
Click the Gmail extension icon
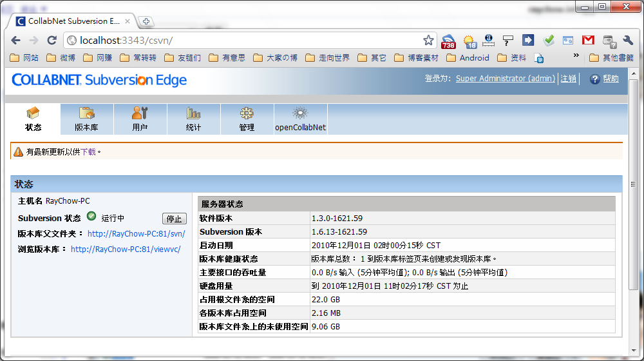(588, 41)
